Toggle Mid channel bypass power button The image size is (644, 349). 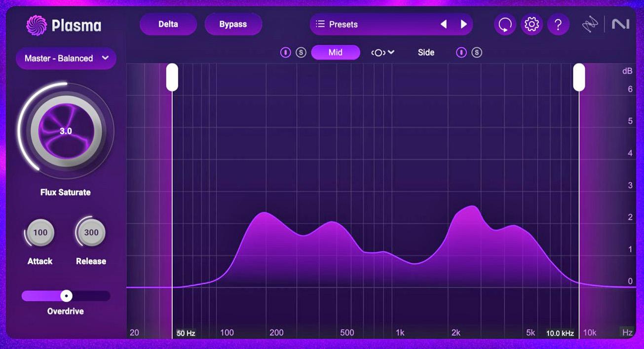(285, 52)
